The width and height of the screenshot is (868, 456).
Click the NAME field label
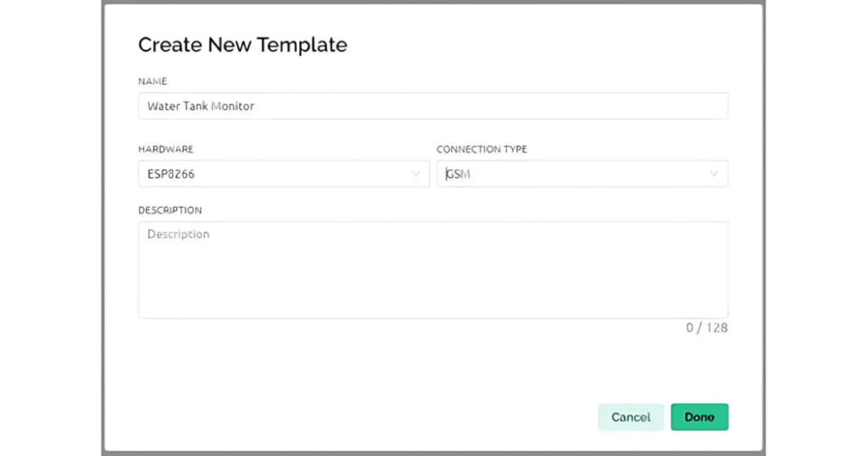click(153, 81)
